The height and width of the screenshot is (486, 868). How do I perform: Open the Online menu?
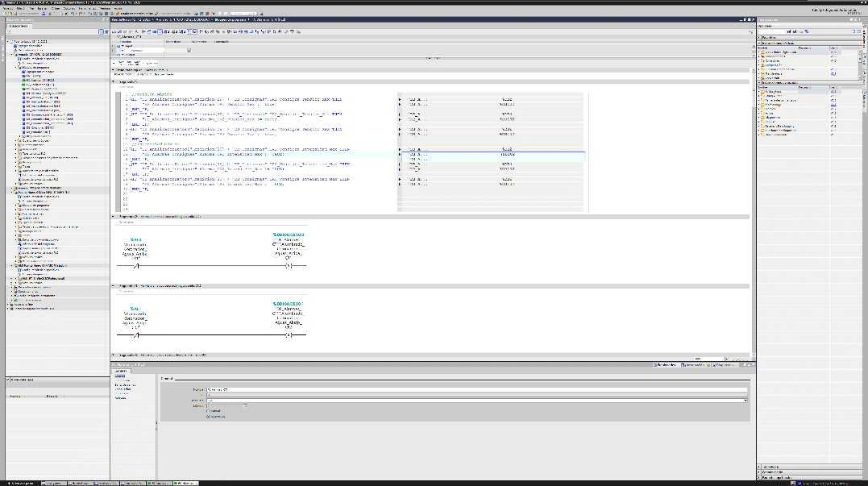[x=56, y=8]
